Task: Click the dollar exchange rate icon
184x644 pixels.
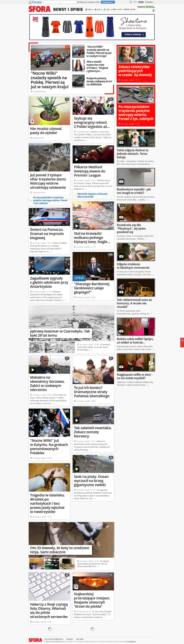Action: [86, 10]
